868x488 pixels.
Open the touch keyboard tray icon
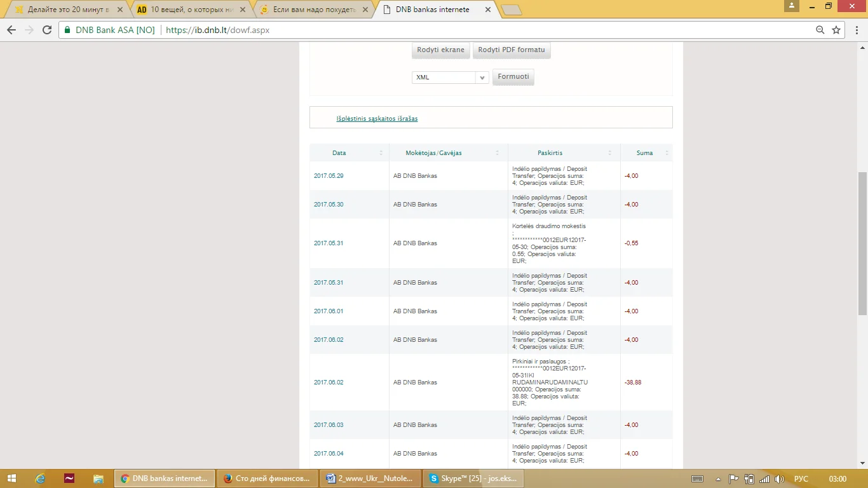point(697,478)
